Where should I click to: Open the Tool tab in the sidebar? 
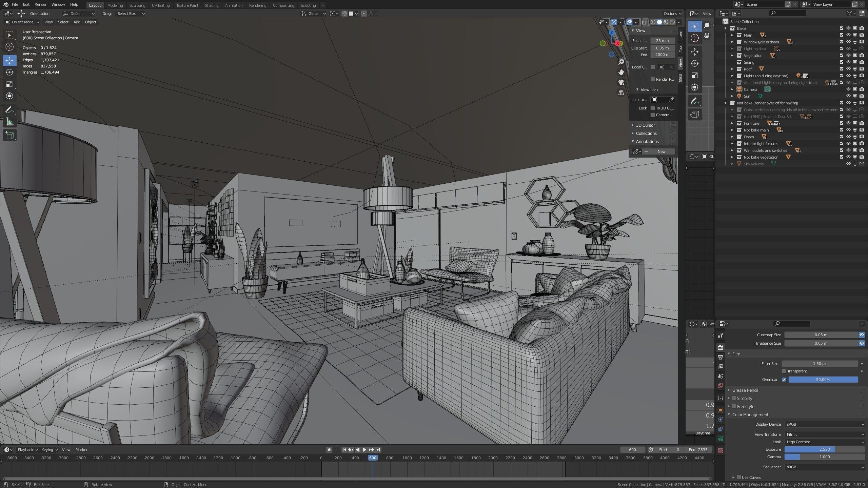click(x=680, y=49)
